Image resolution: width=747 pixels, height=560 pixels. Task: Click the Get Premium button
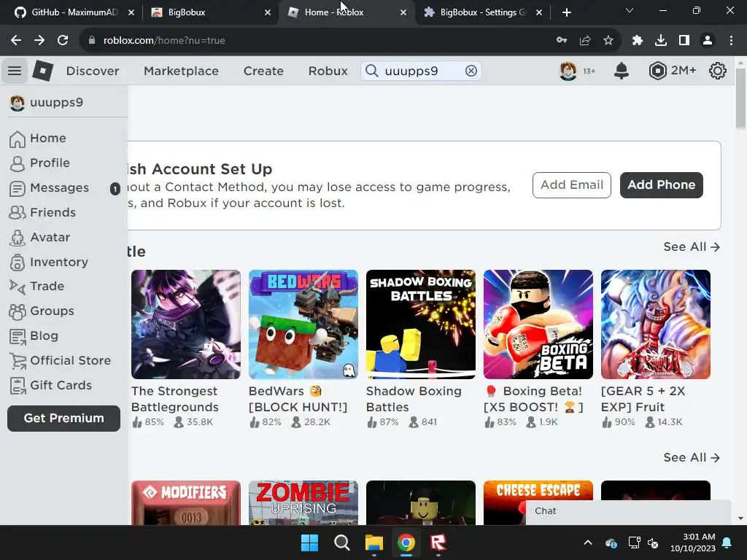point(64,418)
